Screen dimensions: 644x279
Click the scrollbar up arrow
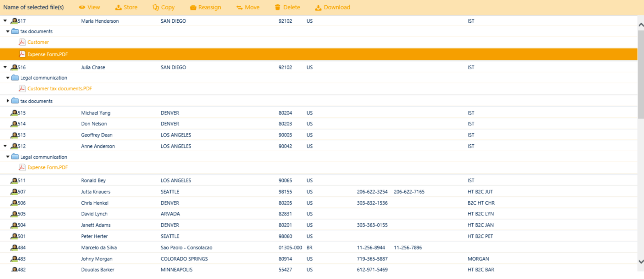click(641, 25)
